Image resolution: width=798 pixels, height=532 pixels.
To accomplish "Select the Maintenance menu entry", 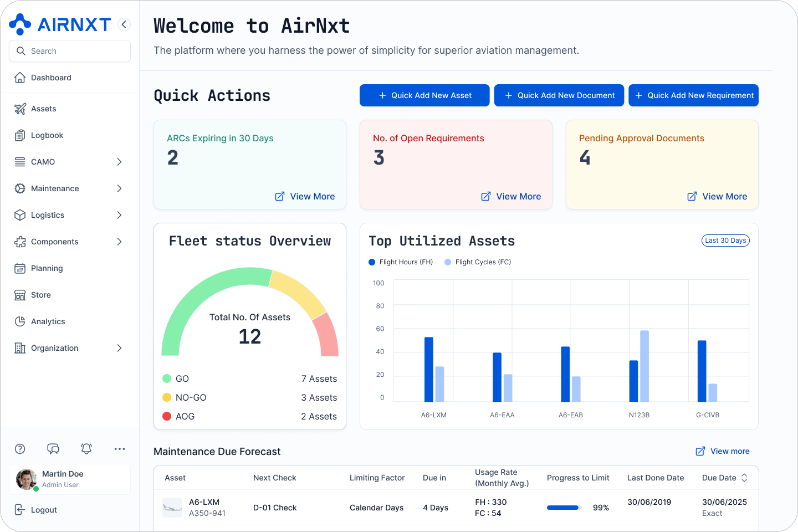I will click(55, 188).
